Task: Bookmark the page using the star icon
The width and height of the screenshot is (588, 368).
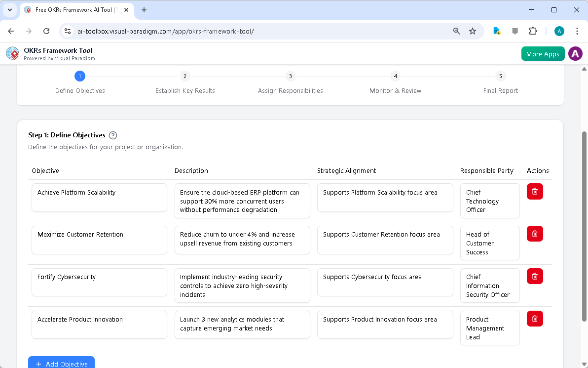Action: coord(473,31)
